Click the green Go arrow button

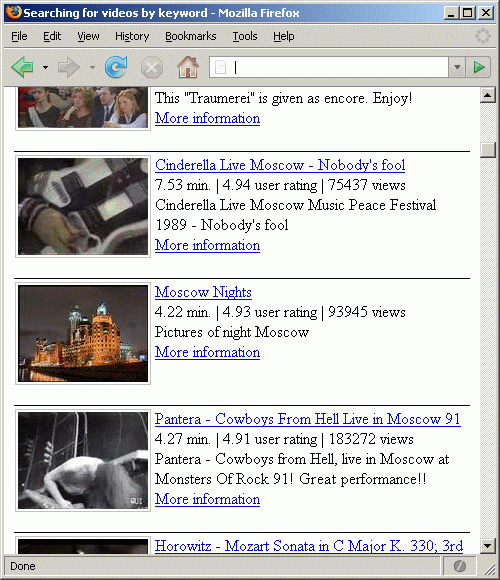pyautogui.click(x=479, y=67)
